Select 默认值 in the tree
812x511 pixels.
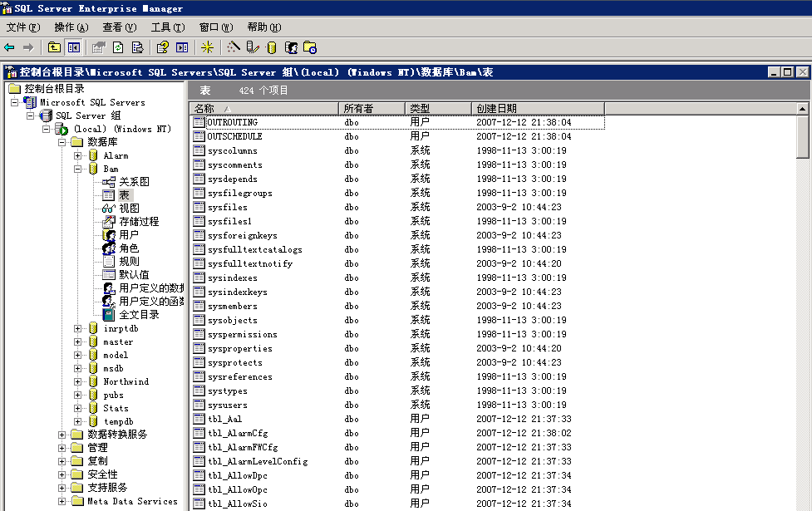[134, 274]
